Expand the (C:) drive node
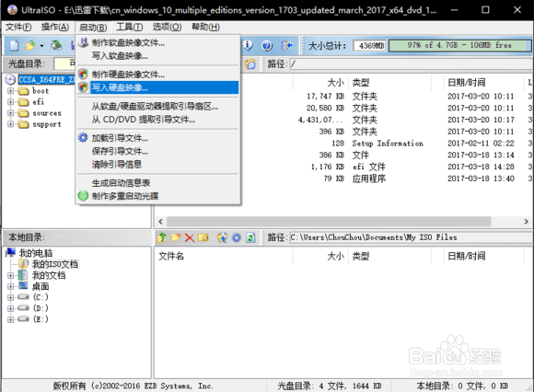Screen dimensions: 534x392 10,297
